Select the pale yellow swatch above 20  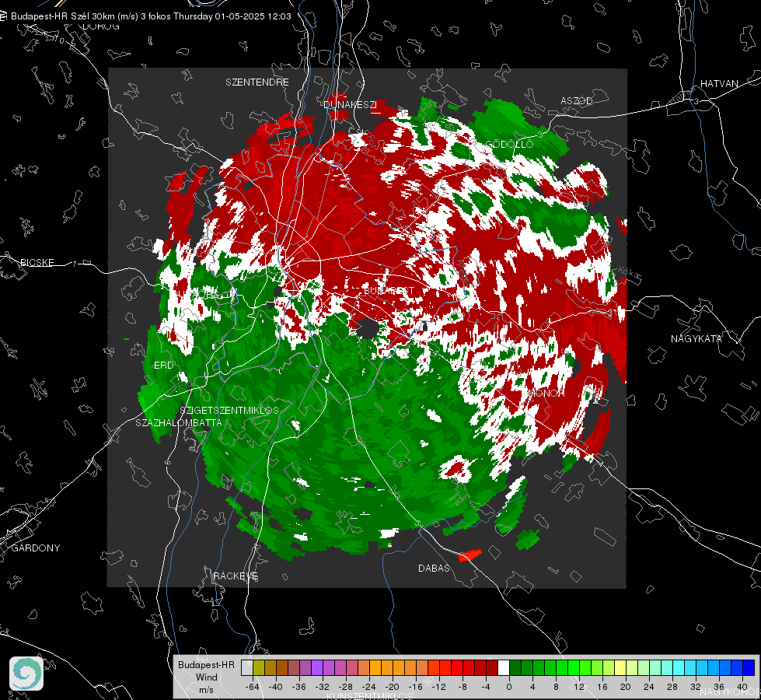(620, 667)
